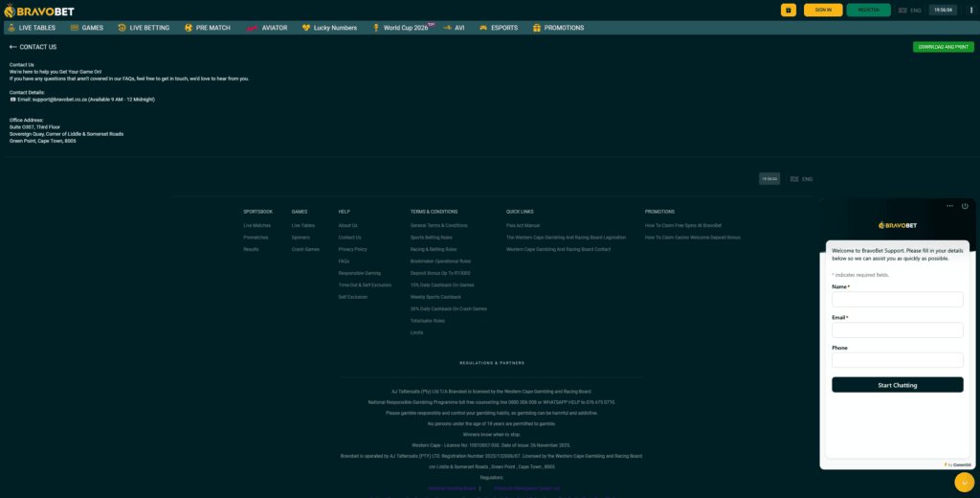Viewport: 980px width, 498px height.
Task: Open the Promotions gift icon tab
Action: coord(558,28)
